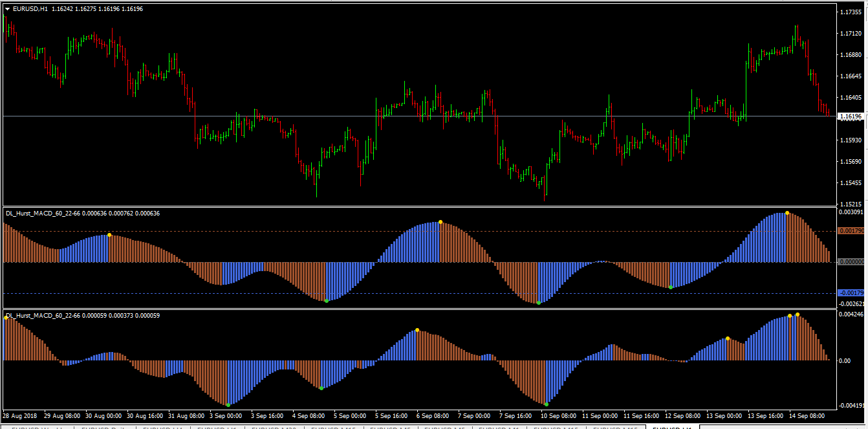This screenshot has height=429, width=868.
Task: Select the DL_Hurst_MACD label showing 0.000059
Action: (x=83, y=316)
